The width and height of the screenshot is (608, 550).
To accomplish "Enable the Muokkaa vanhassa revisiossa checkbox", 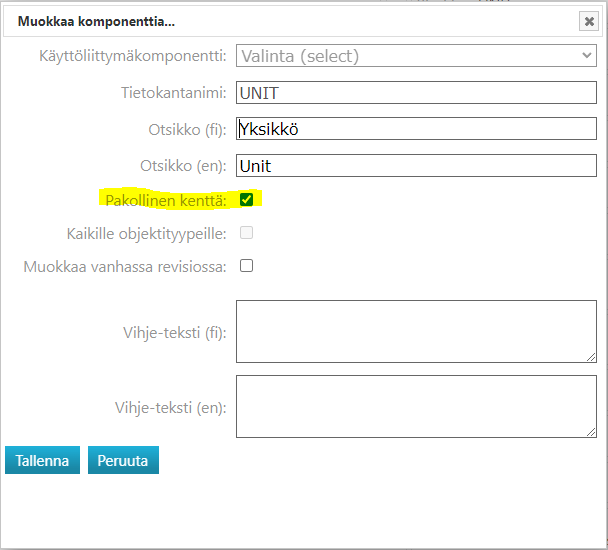I will [247, 266].
